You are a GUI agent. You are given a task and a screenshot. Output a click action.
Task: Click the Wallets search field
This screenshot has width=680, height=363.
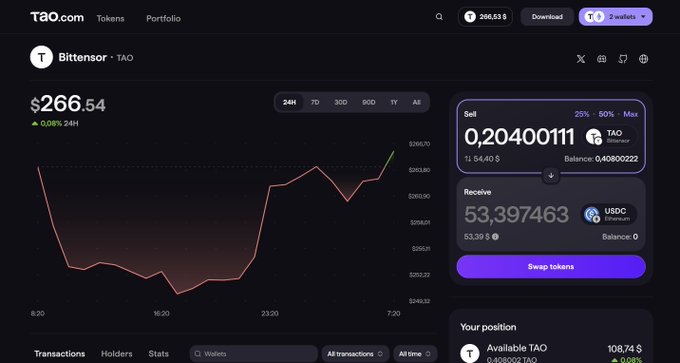(x=254, y=354)
